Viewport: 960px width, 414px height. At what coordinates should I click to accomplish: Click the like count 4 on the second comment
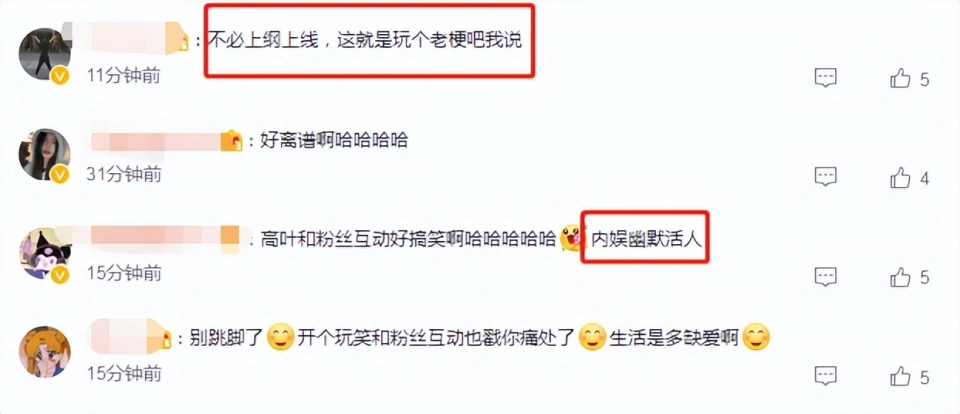click(x=924, y=179)
